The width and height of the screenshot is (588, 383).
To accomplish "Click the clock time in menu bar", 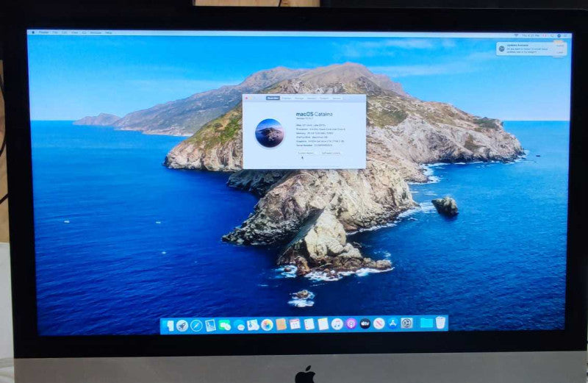I will point(531,35).
